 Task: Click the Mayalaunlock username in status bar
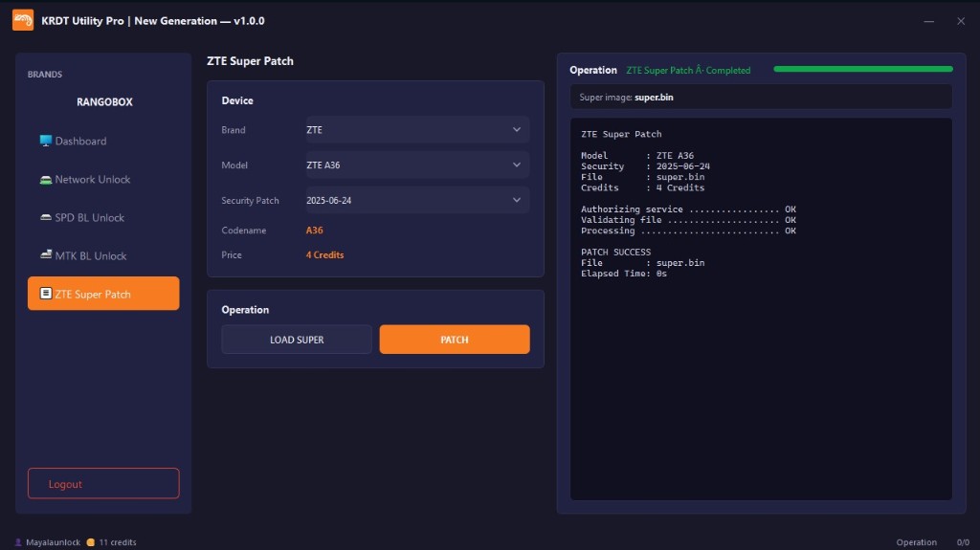coord(54,542)
